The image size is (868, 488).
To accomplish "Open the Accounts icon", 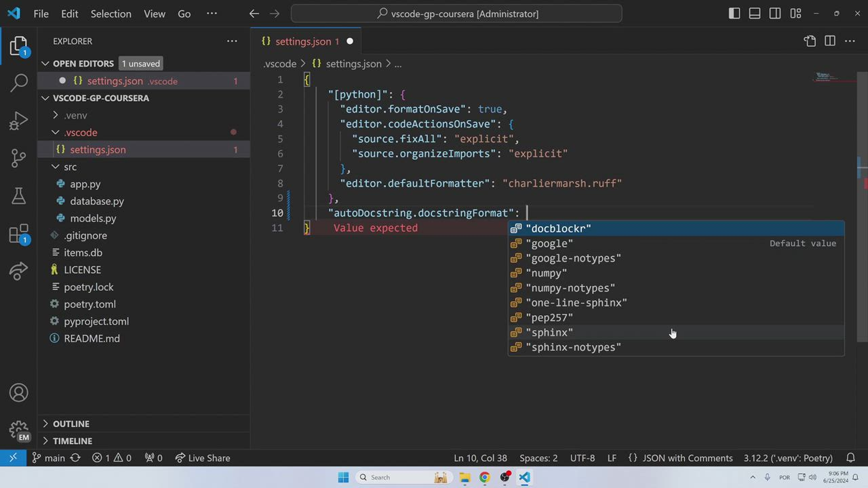I will 19,393.
